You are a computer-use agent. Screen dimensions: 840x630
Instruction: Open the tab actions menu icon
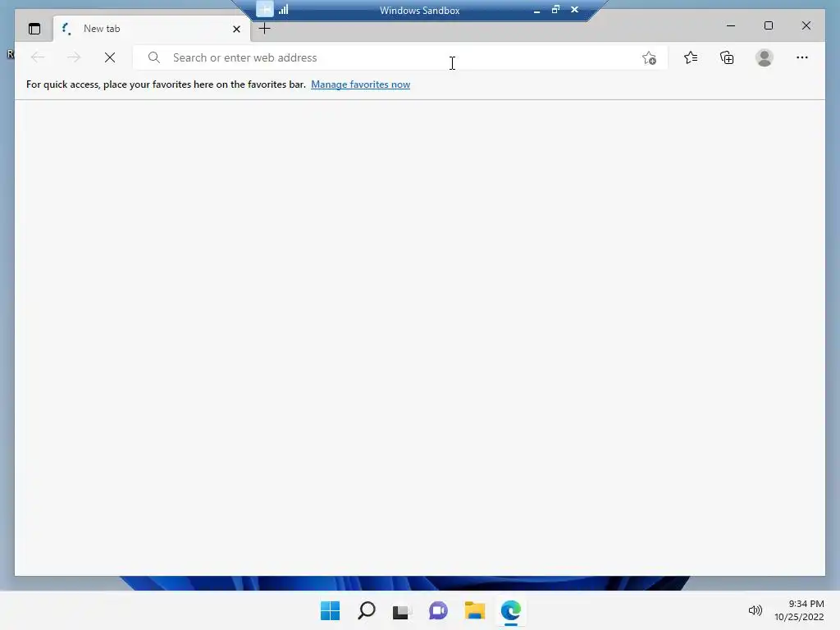(34, 29)
